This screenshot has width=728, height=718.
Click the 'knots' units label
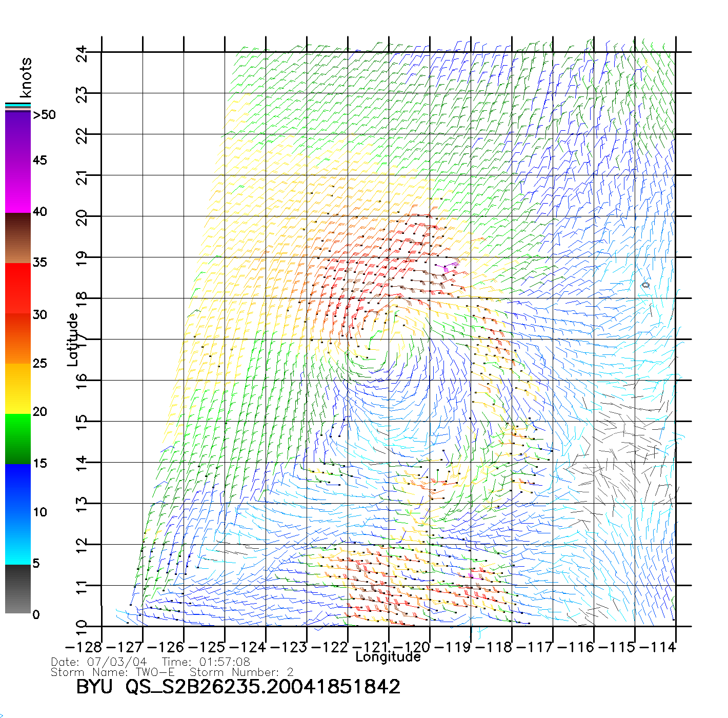point(26,77)
